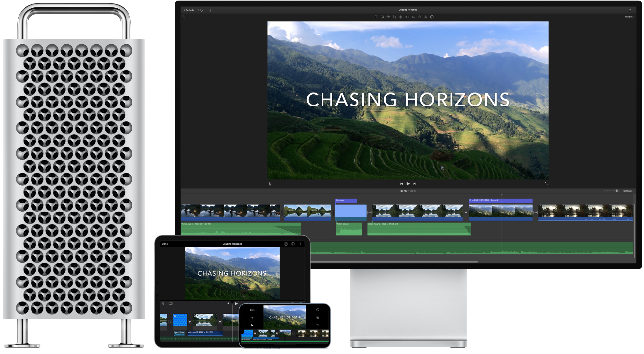This screenshot has width=644, height=354.
Task: Tap the undo arrow on the iPhone
Action: point(318,325)
